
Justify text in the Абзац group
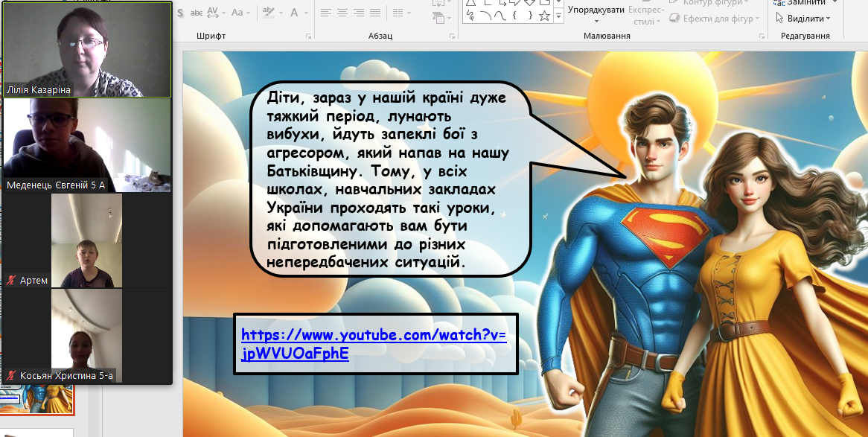click(x=375, y=12)
